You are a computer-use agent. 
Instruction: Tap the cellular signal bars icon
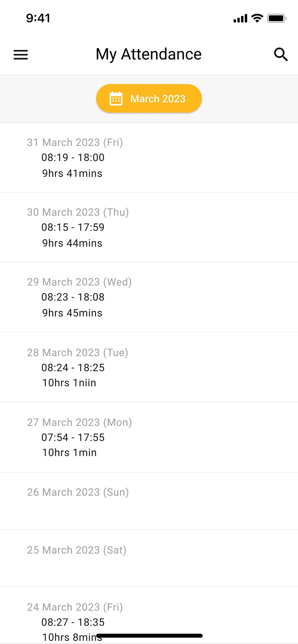pos(240,18)
